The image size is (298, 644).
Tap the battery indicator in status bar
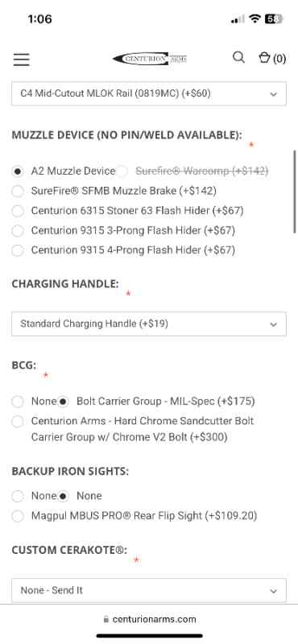274,19
